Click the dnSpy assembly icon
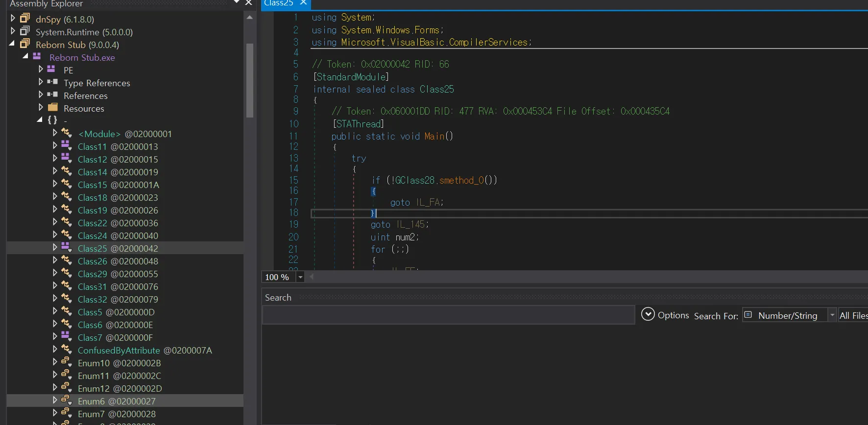 (x=25, y=19)
